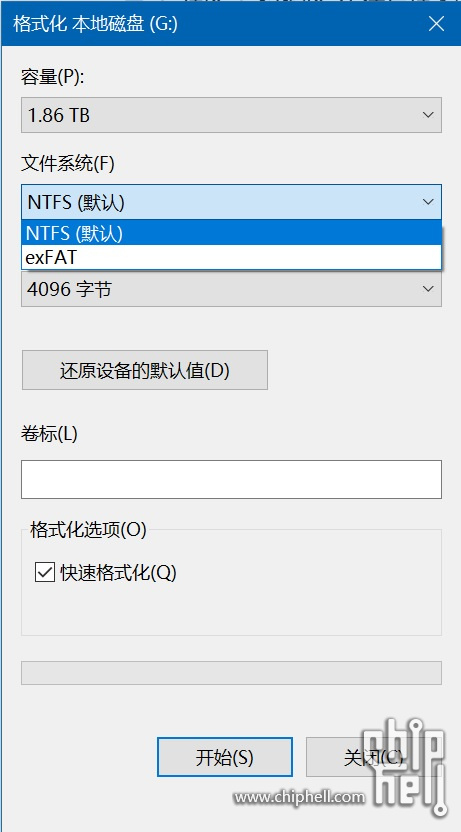Toggle the 快速格式化(Q) checkbox box
461x832 pixels.
pos(45,573)
